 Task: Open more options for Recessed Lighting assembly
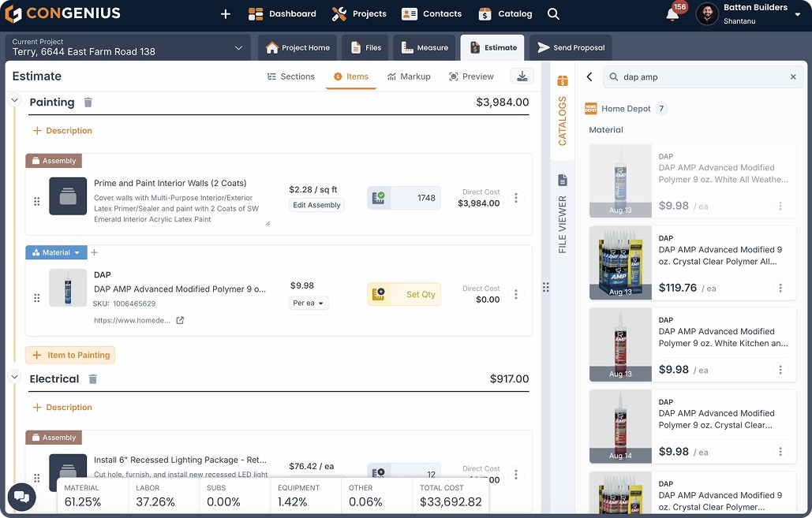(x=516, y=474)
